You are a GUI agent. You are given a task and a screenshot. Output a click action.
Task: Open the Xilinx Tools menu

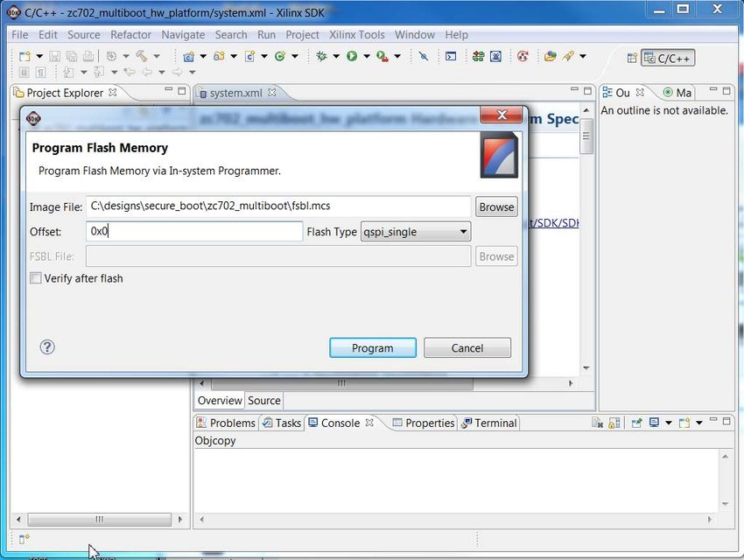357,35
